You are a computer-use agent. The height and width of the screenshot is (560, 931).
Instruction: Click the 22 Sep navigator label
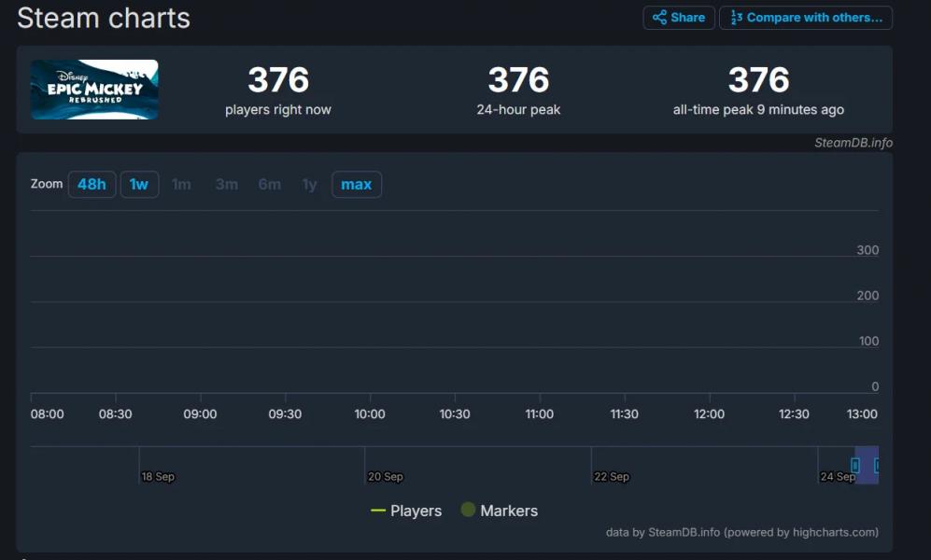point(612,476)
